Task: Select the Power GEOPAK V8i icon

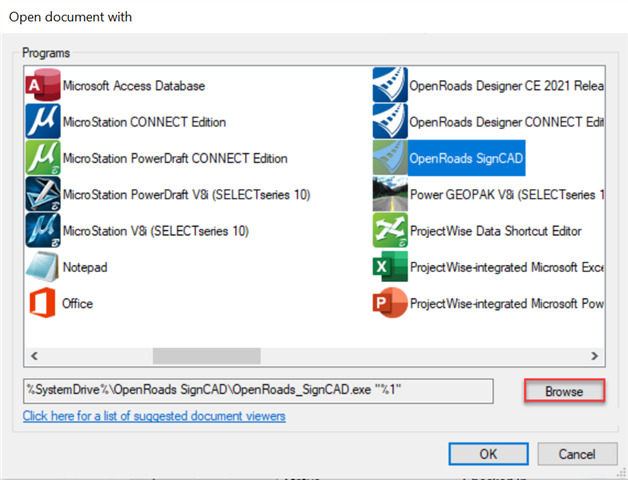Action: (390, 194)
